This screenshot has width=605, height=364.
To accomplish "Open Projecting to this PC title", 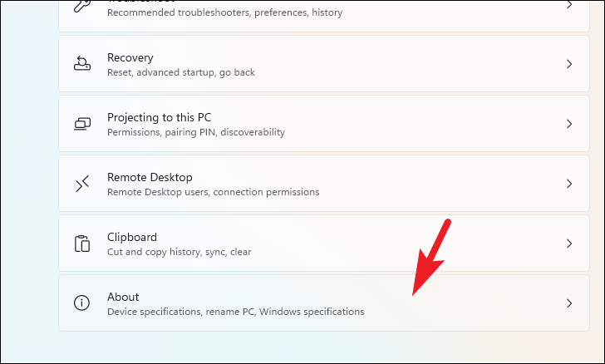I will point(160,117).
